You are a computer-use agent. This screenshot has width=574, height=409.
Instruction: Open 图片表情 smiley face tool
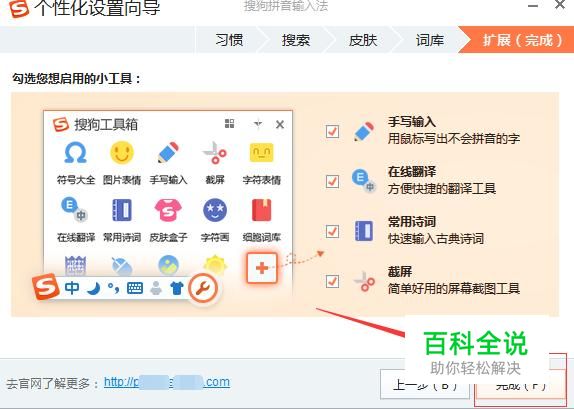[x=122, y=153]
